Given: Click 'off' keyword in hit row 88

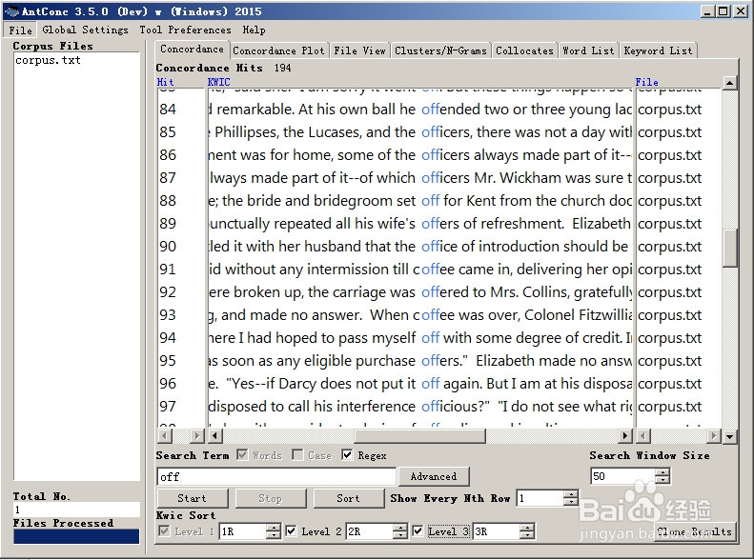Looking at the screenshot, I should pos(430,201).
